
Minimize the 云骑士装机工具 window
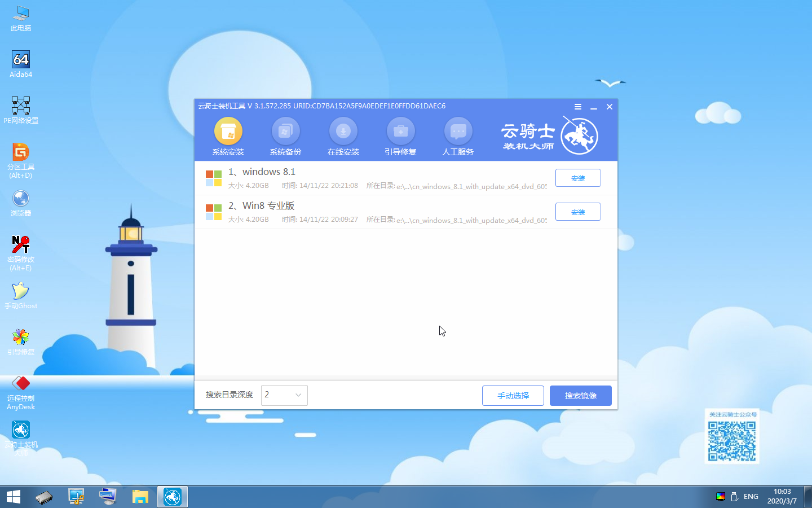pyautogui.click(x=594, y=107)
